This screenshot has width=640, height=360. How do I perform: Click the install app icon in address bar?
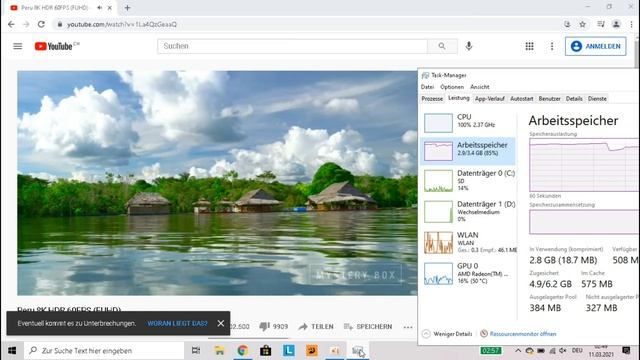(x=567, y=24)
